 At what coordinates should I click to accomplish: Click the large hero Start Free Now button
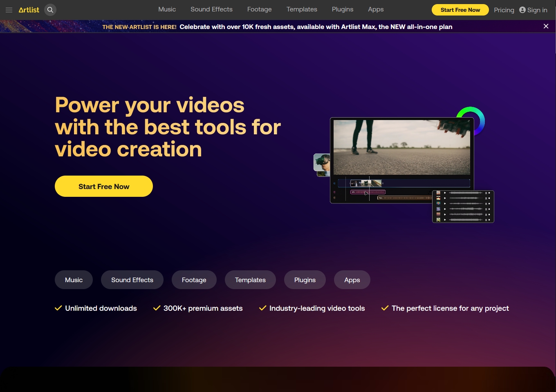104,186
